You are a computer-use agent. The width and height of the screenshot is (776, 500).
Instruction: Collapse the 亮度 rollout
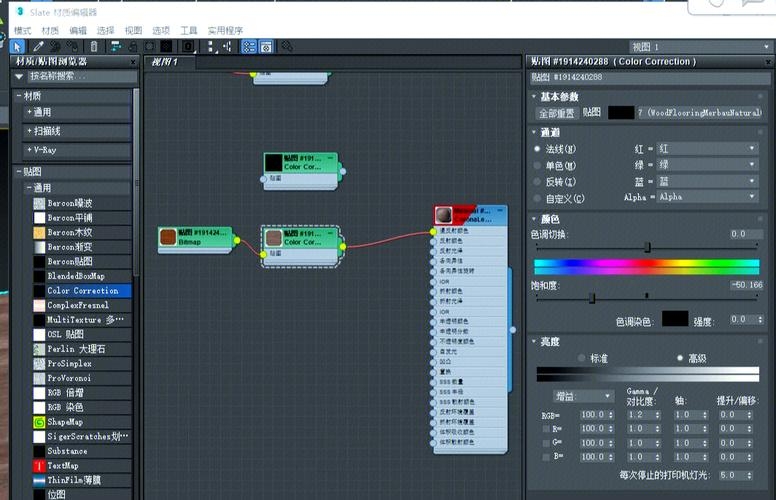tap(534, 342)
